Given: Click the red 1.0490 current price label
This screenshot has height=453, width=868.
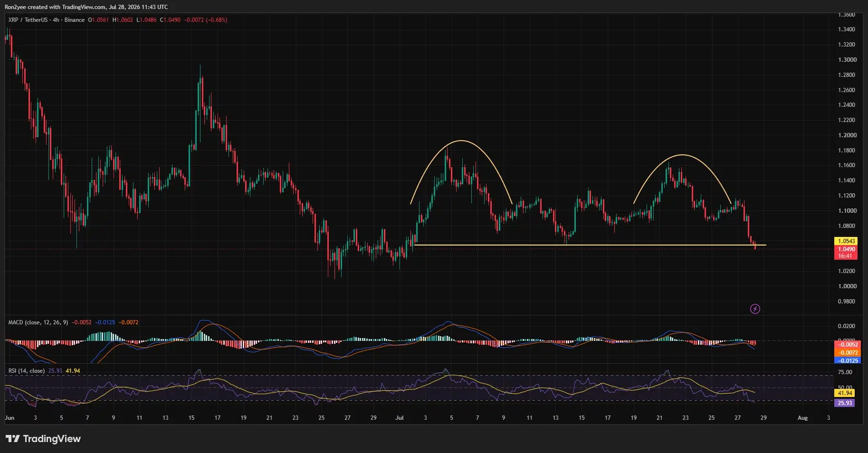Looking at the screenshot, I should pyautogui.click(x=846, y=249).
